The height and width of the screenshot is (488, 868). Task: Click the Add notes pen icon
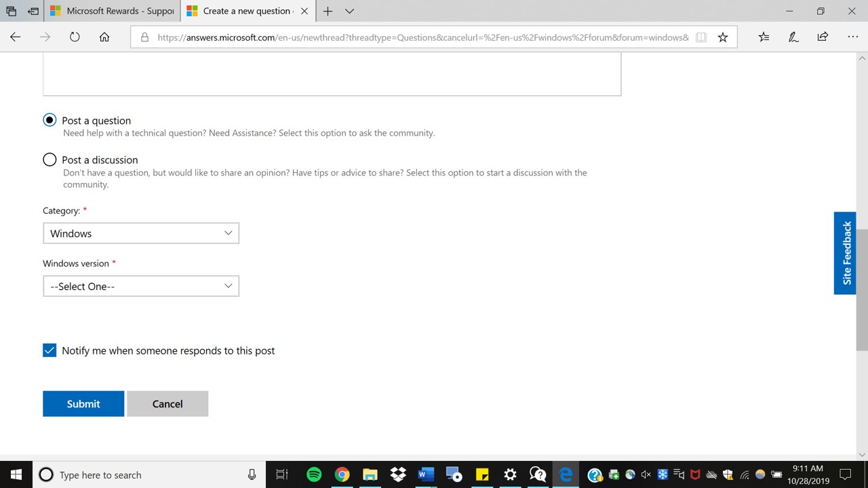click(793, 37)
